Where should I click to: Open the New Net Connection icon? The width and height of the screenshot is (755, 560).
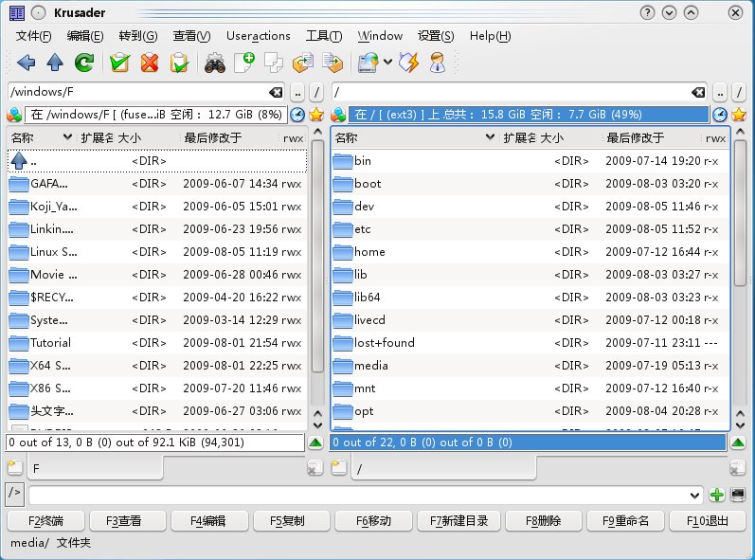(369, 63)
